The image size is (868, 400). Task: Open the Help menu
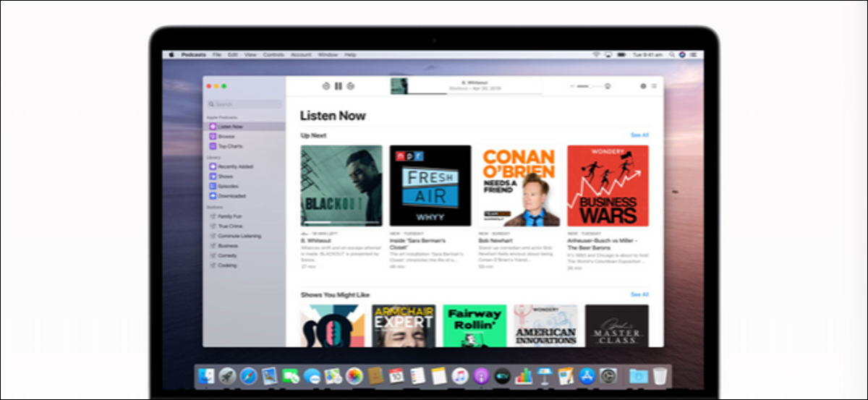(x=350, y=54)
